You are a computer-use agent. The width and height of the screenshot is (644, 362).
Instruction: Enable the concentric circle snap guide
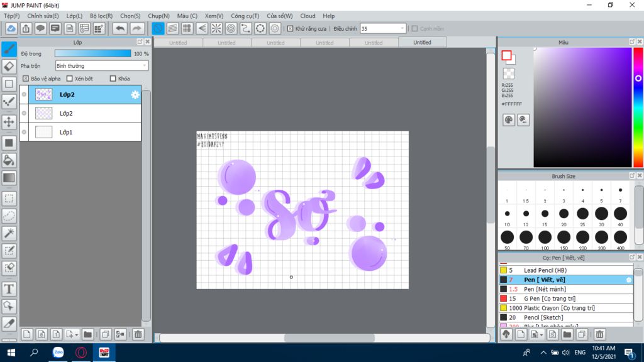pyautogui.click(x=231, y=28)
